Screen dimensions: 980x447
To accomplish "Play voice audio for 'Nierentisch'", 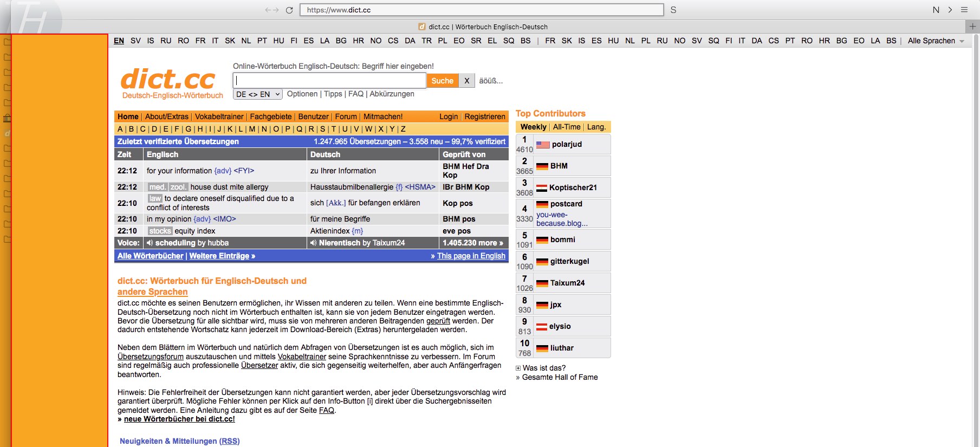I will click(313, 243).
